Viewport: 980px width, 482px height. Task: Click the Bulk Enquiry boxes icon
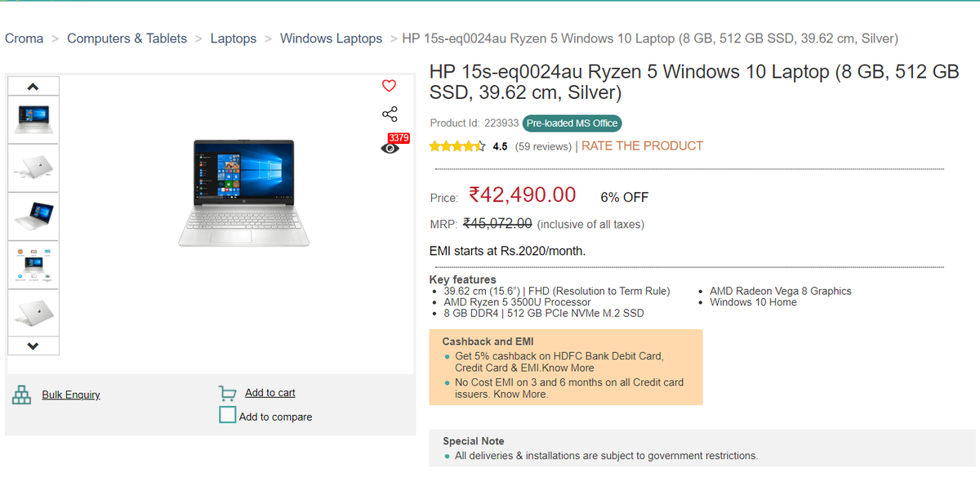[21, 395]
